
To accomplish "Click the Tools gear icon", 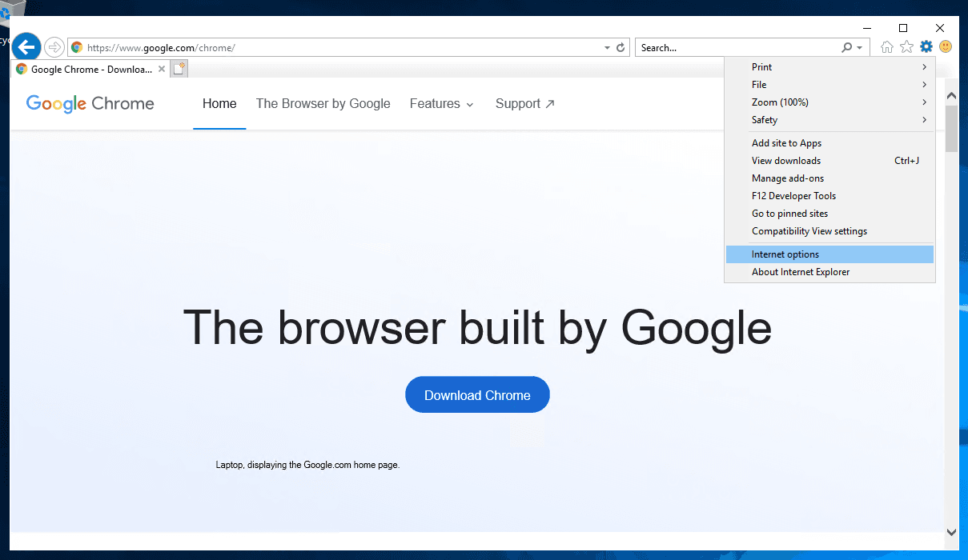I will (926, 47).
